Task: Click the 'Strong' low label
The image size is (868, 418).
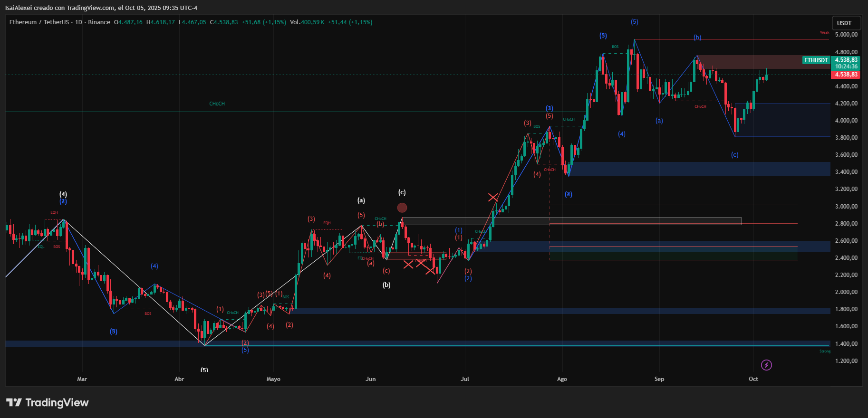Action: tap(825, 351)
